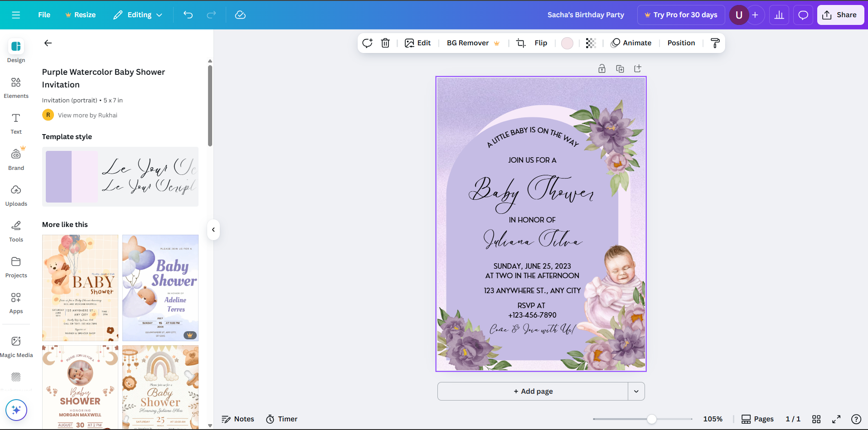868x430 pixels.
Task: Delete the selected image with the trash icon
Action: click(x=385, y=43)
